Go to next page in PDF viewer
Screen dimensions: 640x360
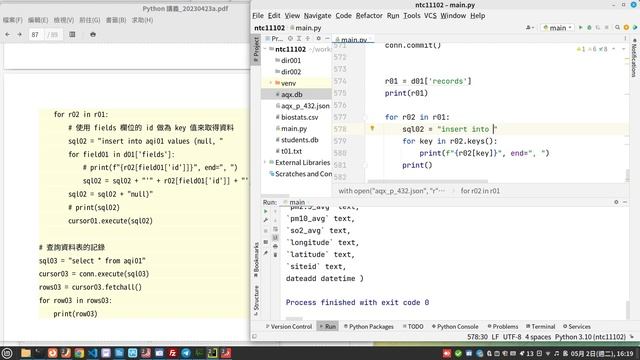pos(20,35)
